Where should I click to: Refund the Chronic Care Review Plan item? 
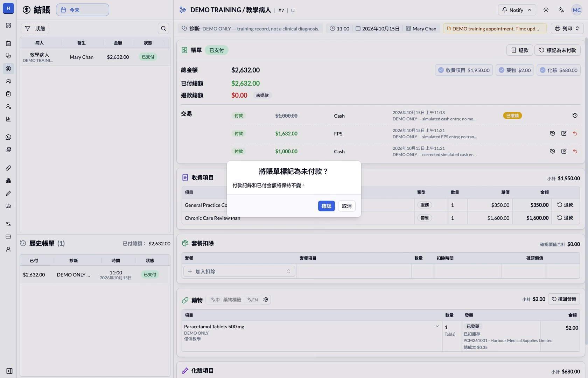(x=565, y=218)
